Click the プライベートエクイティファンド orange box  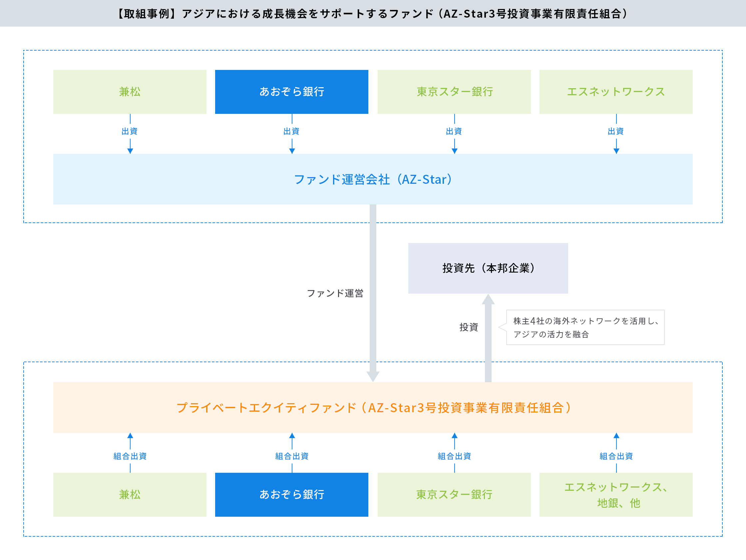[x=373, y=408]
